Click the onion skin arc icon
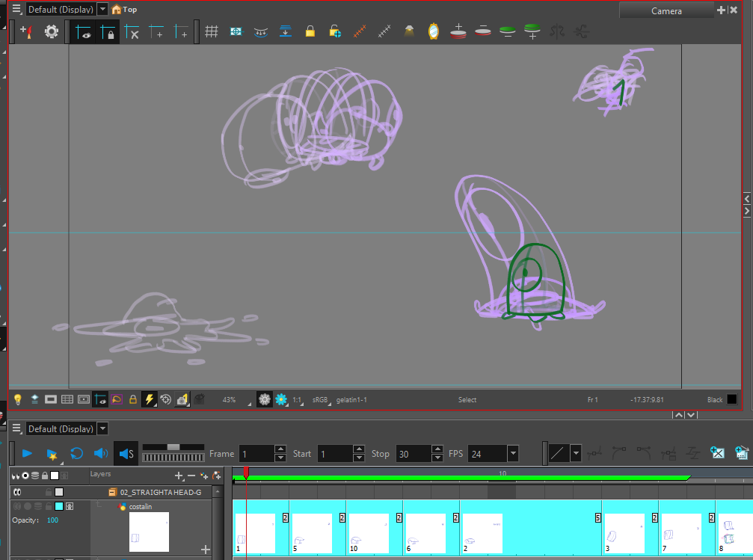This screenshot has width=753, height=560. click(261, 32)
